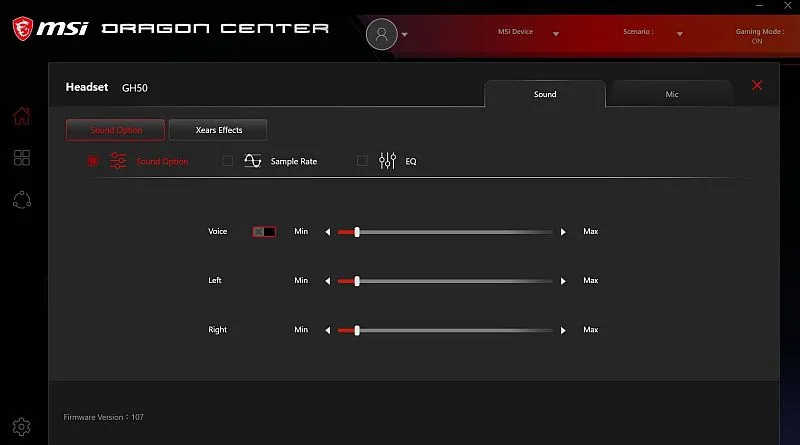
Task: Click the MSI dragon shield logo
Action: pos(23,28)
